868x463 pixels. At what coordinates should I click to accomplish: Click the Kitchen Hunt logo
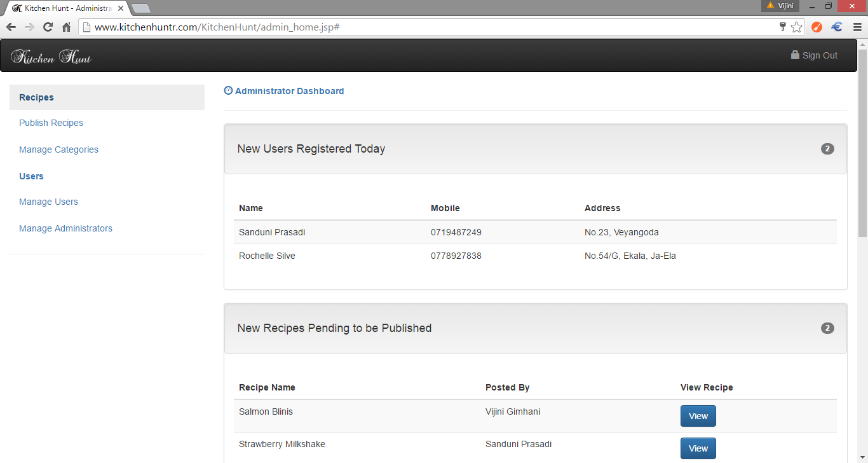tap(51, 56)
